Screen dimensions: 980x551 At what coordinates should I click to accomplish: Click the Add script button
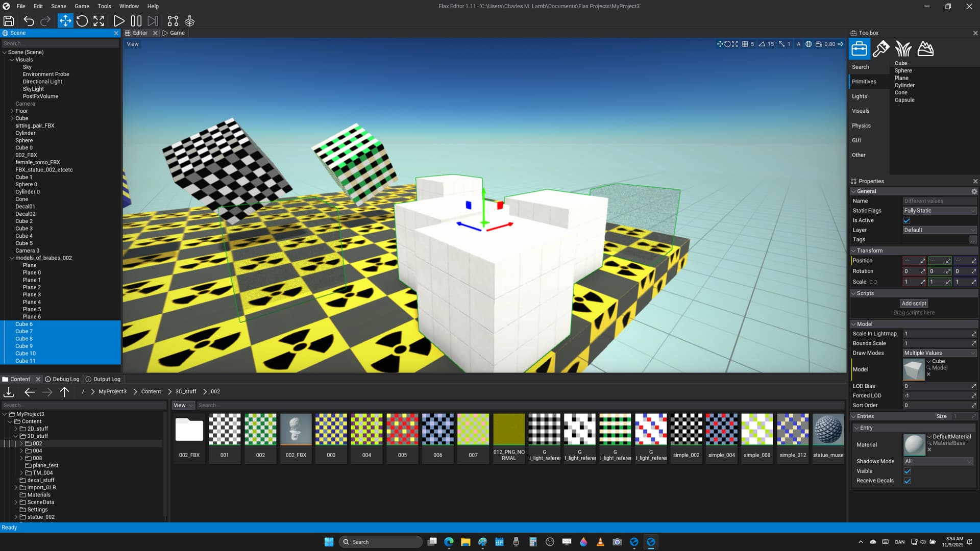(914, 303)
